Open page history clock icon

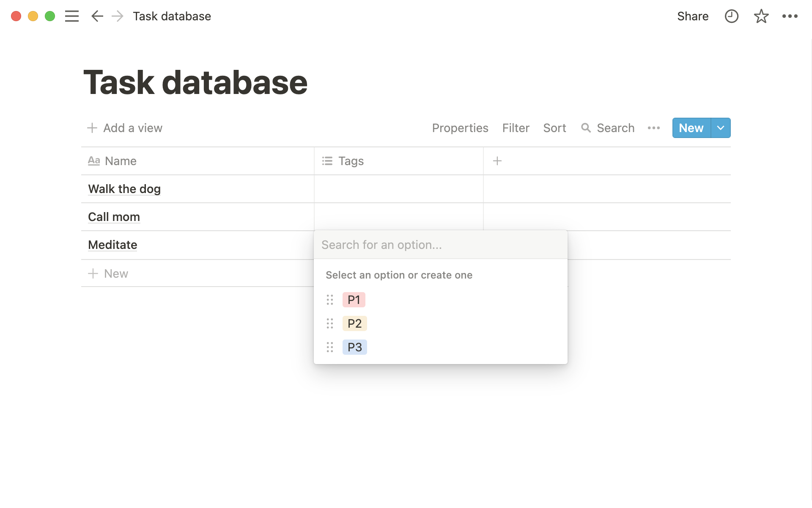point(731,16)
